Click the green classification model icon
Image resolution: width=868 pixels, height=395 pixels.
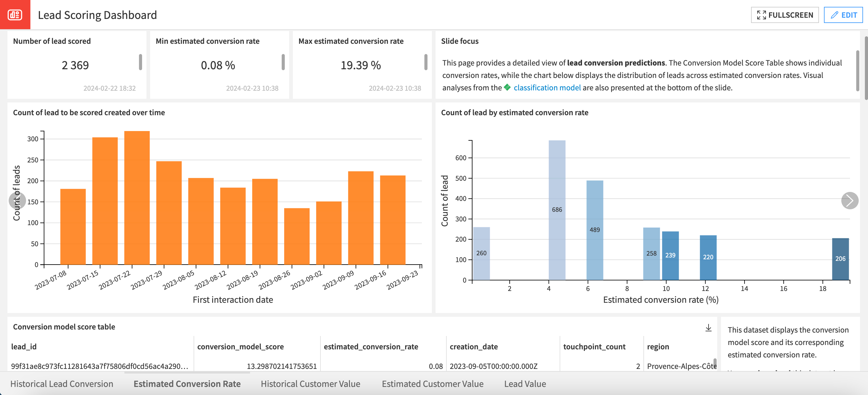507,88
